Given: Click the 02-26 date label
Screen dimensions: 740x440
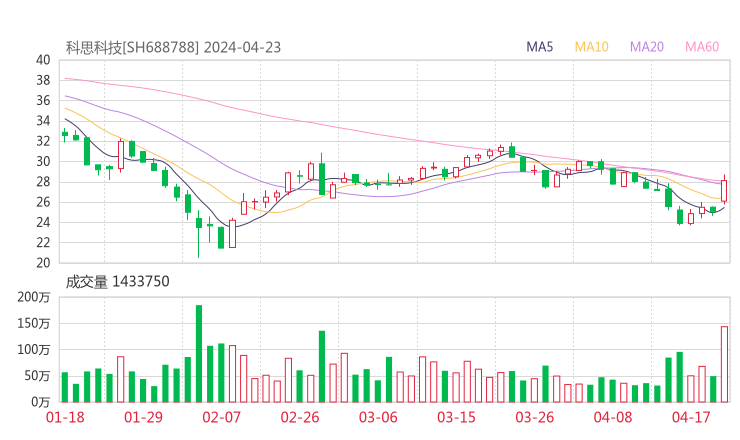Looking at the screenshot, I should point(300,417).
